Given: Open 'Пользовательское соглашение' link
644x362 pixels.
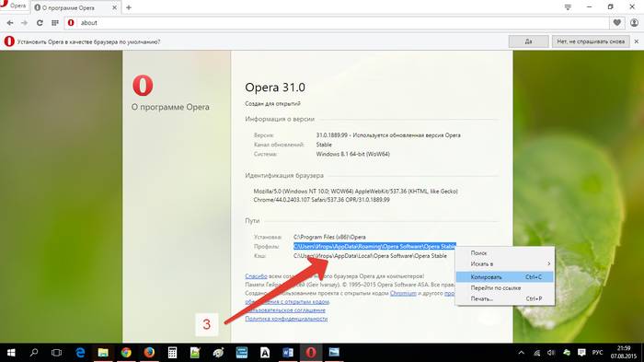Looking at the screenshot, I should click(x=285, y=310).
